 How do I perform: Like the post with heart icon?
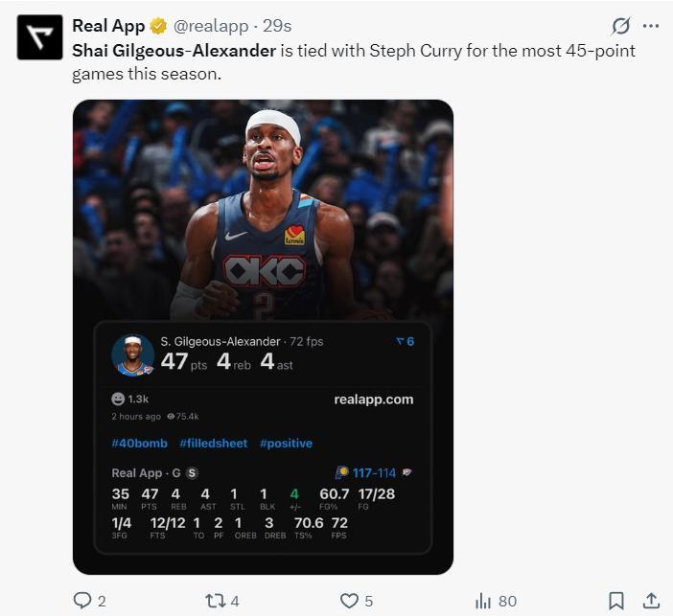point(350,601)
